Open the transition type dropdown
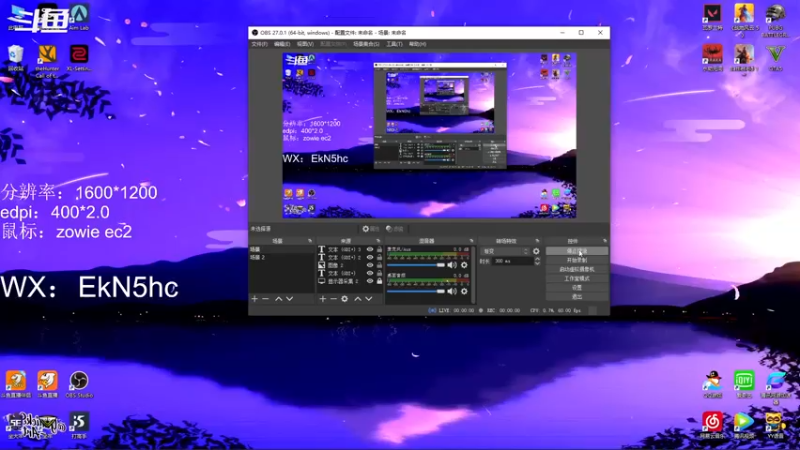 505,251
